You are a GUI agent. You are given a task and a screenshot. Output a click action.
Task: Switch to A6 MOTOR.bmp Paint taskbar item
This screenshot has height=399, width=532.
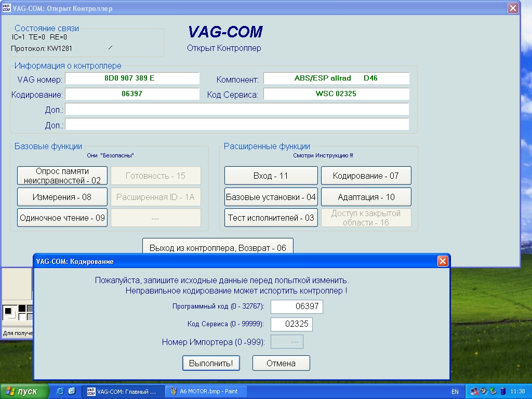(x=206, y=391)
